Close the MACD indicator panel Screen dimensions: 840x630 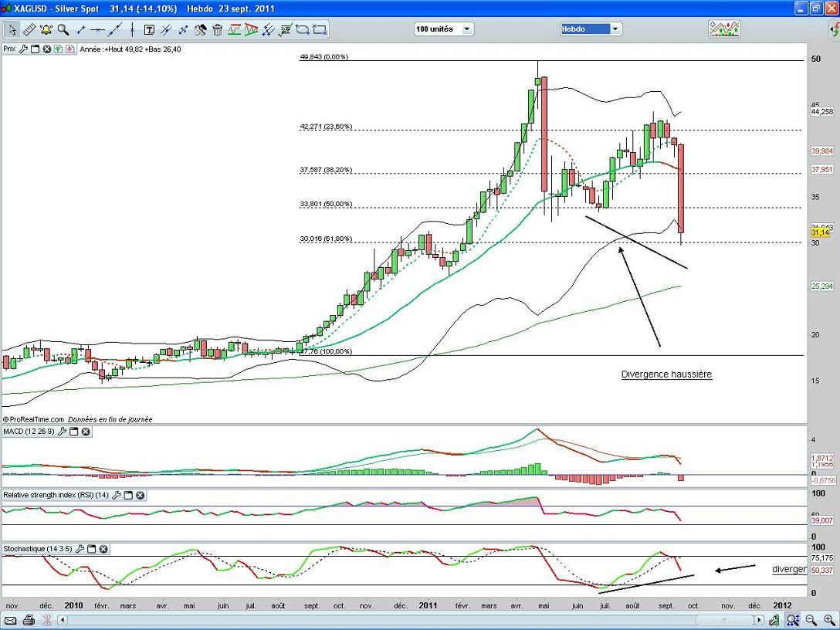(x=86, y=432)
